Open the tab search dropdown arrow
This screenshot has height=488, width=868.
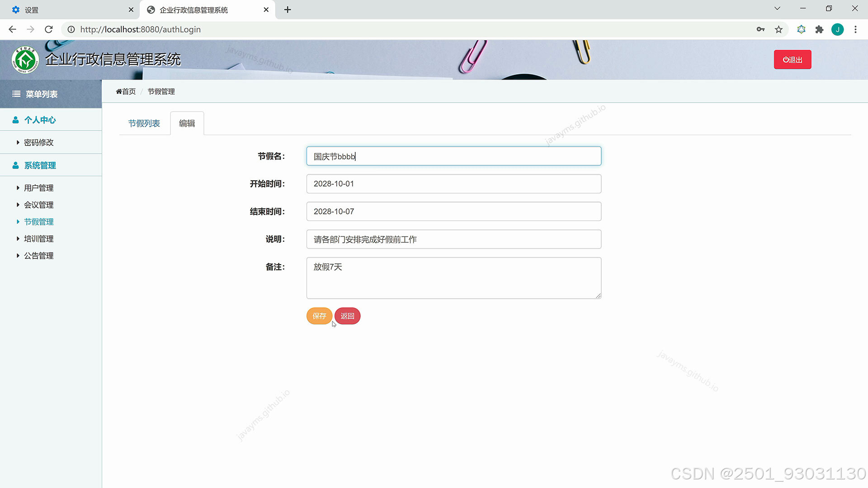(x=777, y=9)
